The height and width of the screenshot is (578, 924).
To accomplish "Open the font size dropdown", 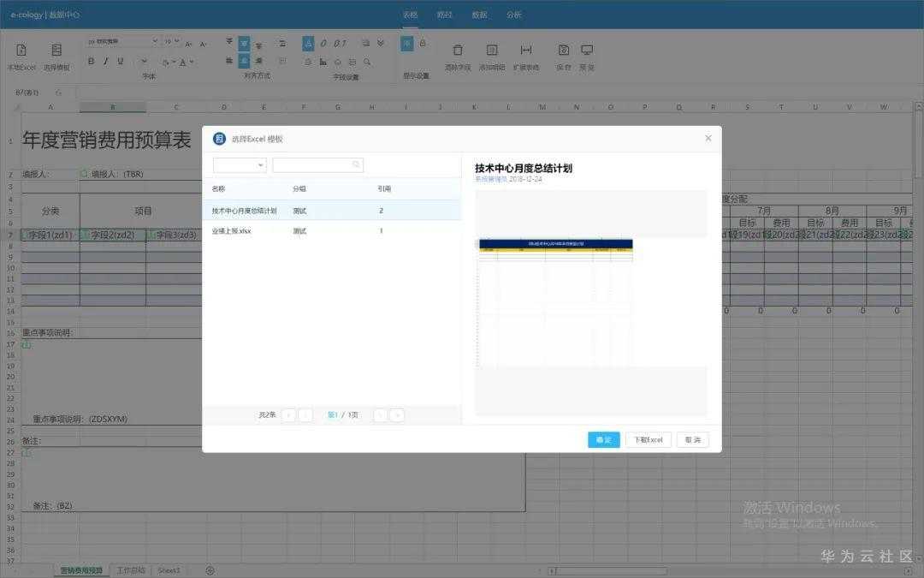I will (x=171, y=41).
